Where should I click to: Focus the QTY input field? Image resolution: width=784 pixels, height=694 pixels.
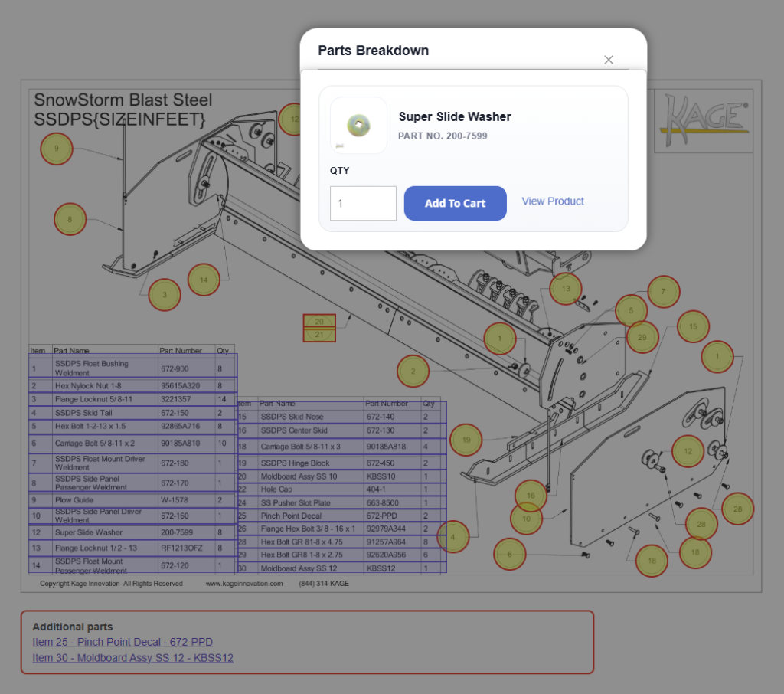pos(363,203)
